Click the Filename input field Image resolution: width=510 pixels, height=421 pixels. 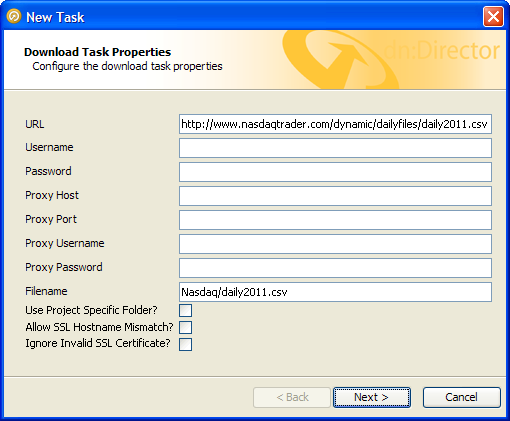[335, 292]
